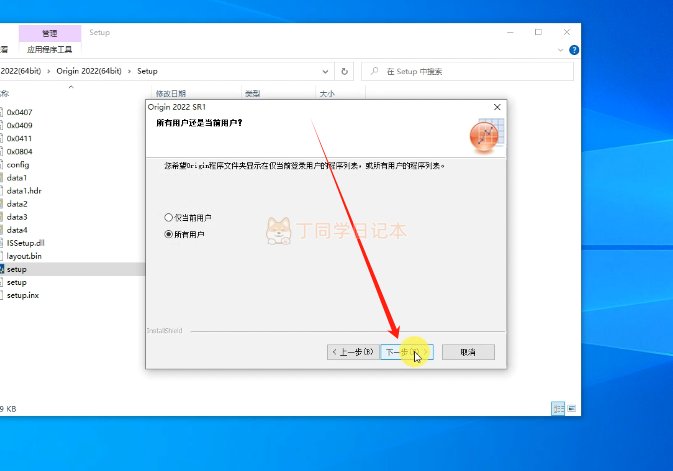Switch to large icons view in status bar

[x=572, y=408]
